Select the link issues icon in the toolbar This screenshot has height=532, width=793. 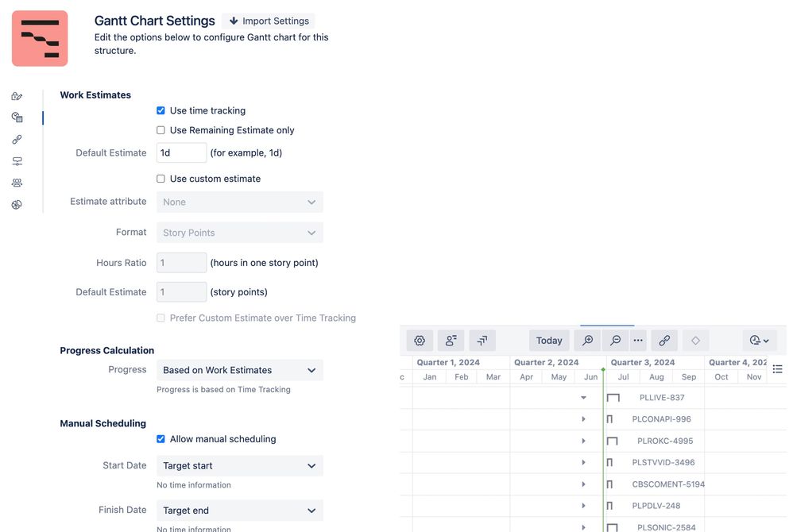[x=664, y=340]
